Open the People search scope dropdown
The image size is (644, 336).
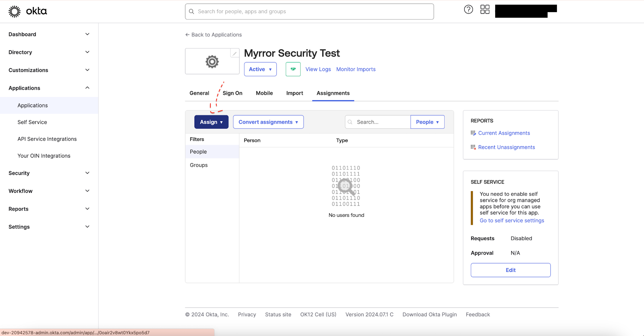point(427,122)
